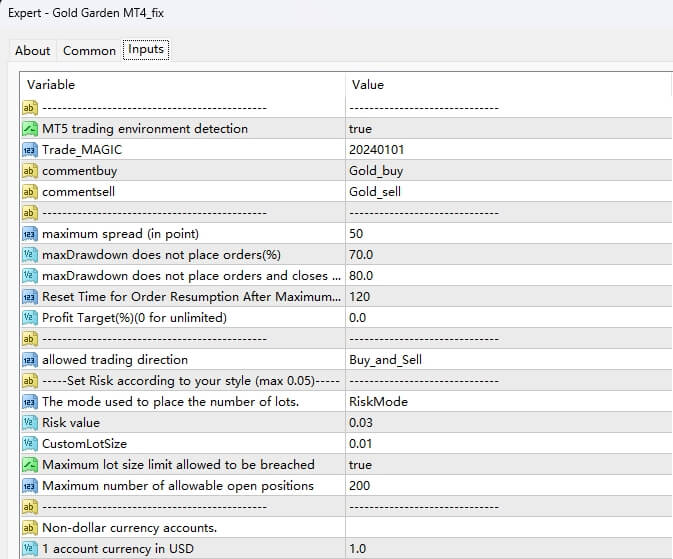Click the Expert - Gold Garden MT4_fix title

tap(86, 13)
